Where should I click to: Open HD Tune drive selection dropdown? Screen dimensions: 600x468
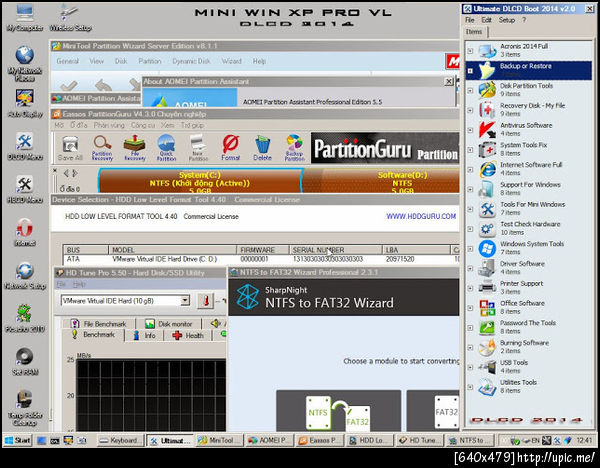coord(185,301)
